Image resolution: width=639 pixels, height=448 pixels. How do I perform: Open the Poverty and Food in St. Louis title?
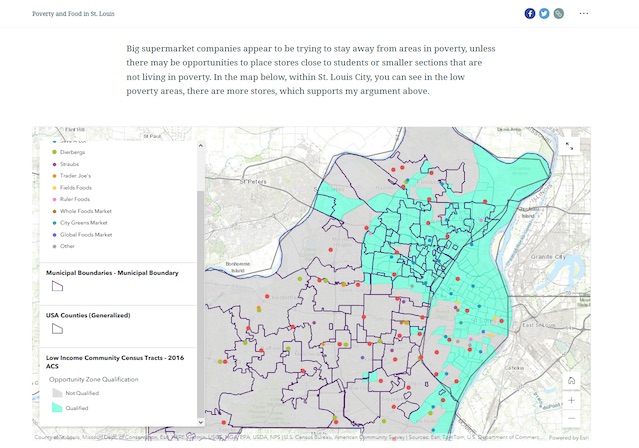tap(73, 13)
